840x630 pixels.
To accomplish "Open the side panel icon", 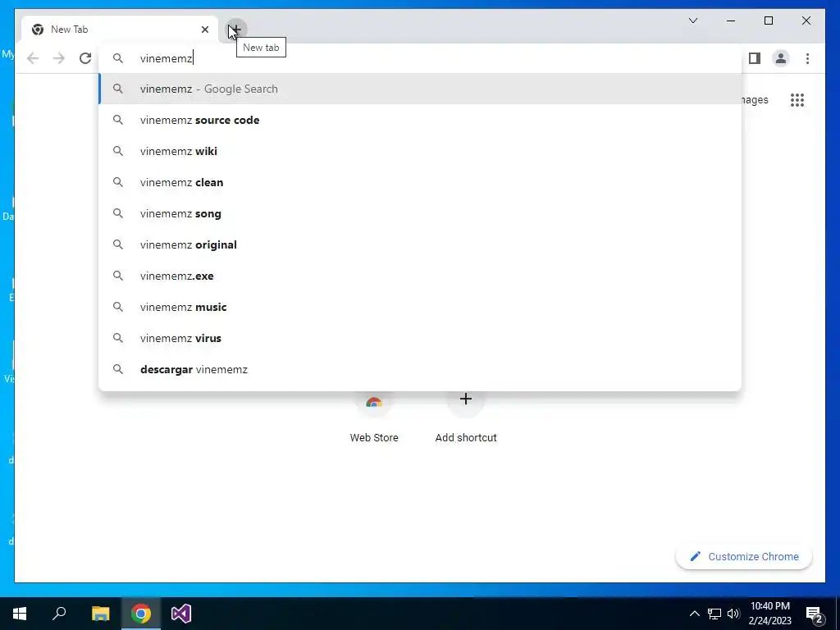I will pyautogui.click(x=755, y=58).
